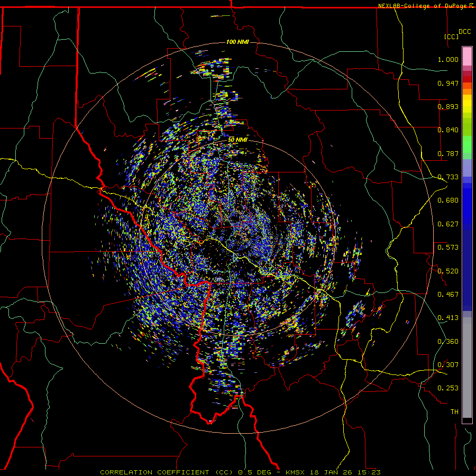This screenshot has width=476, height=476.
Task: Click the 0.627 scale value
Action: coord(448,224)
